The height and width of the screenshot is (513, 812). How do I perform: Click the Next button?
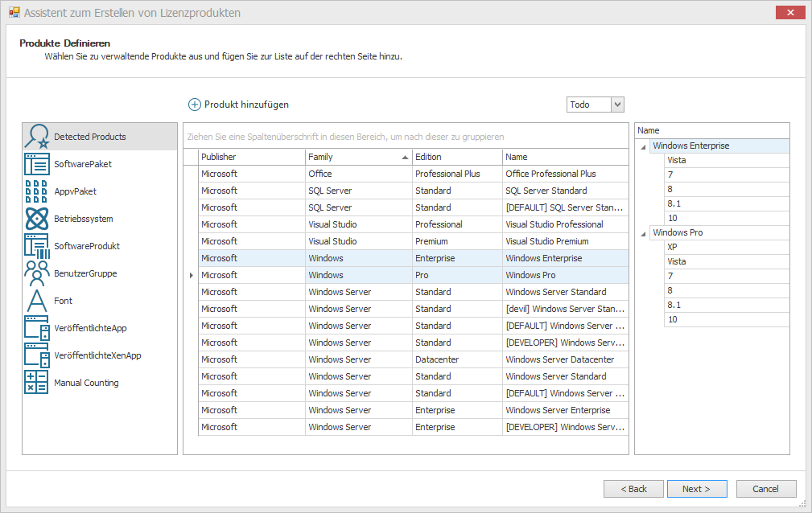click(x=697, y=489)
